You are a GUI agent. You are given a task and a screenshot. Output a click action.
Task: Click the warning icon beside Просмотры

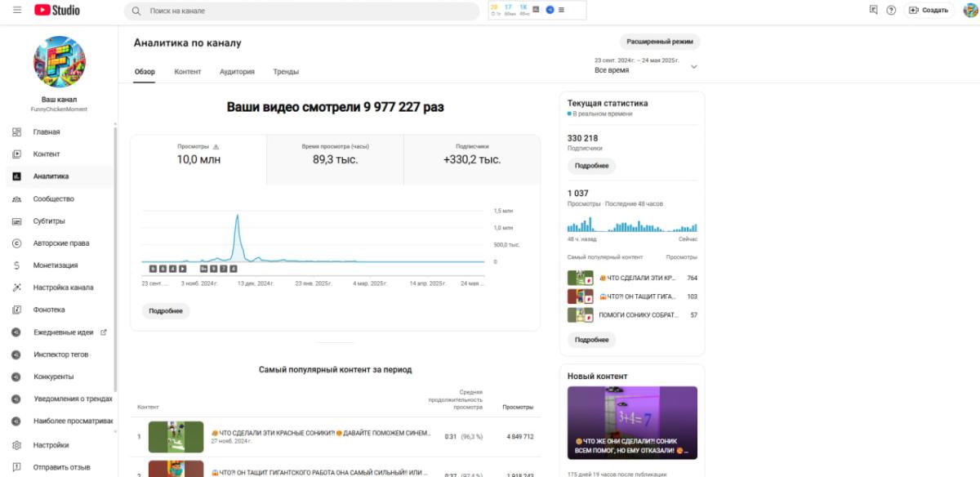pos(216,147)
